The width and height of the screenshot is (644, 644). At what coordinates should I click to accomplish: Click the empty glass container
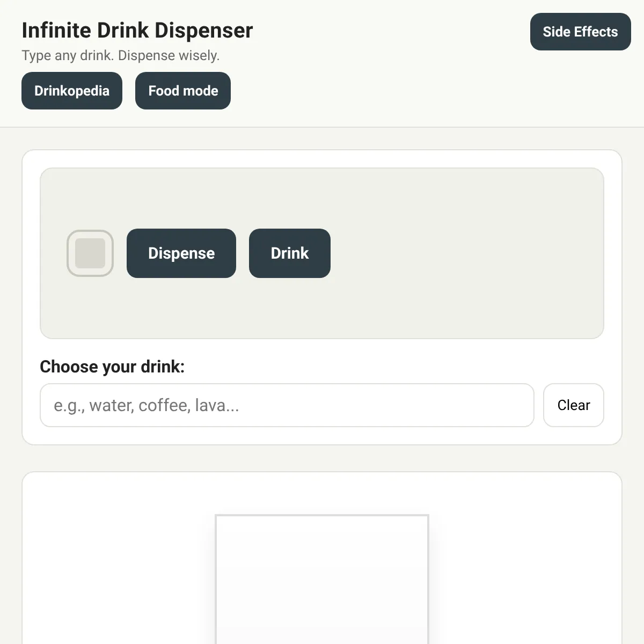point(322,580)
